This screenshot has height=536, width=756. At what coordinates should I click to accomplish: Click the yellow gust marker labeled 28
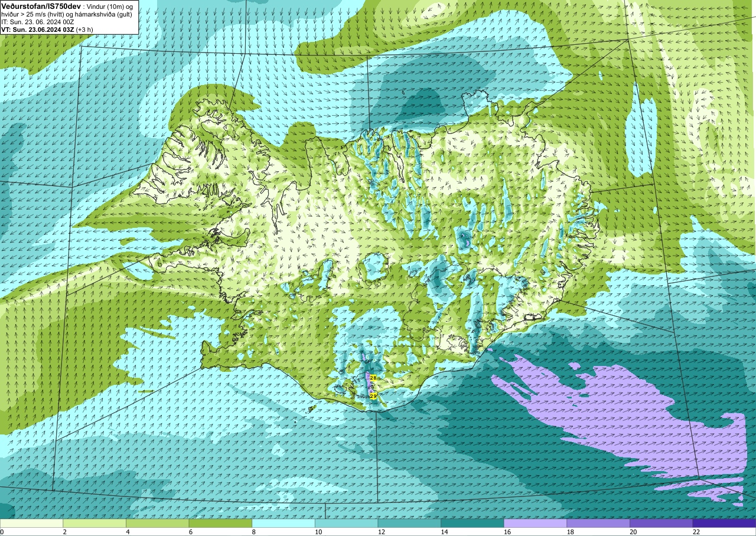(373, 377)
